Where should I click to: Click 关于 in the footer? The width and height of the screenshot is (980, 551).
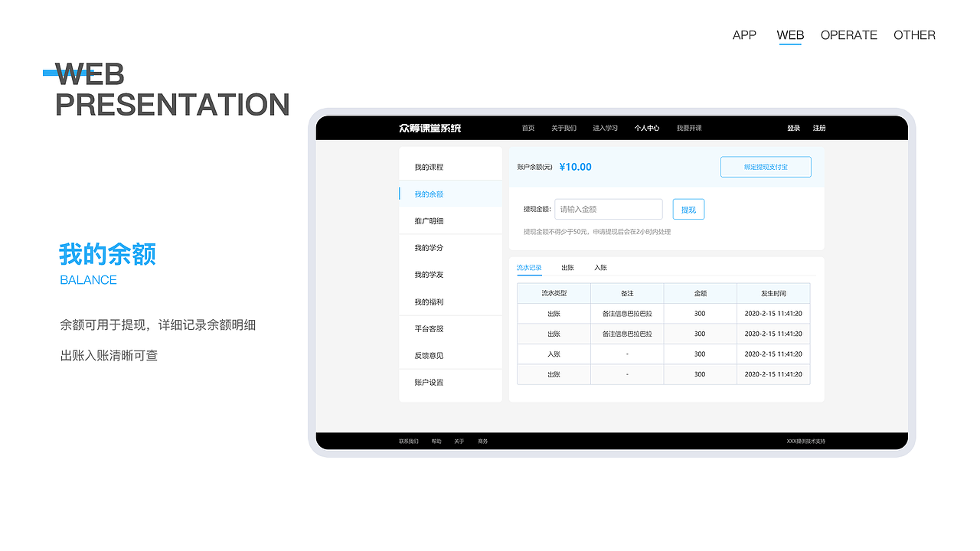click(459, 442)
